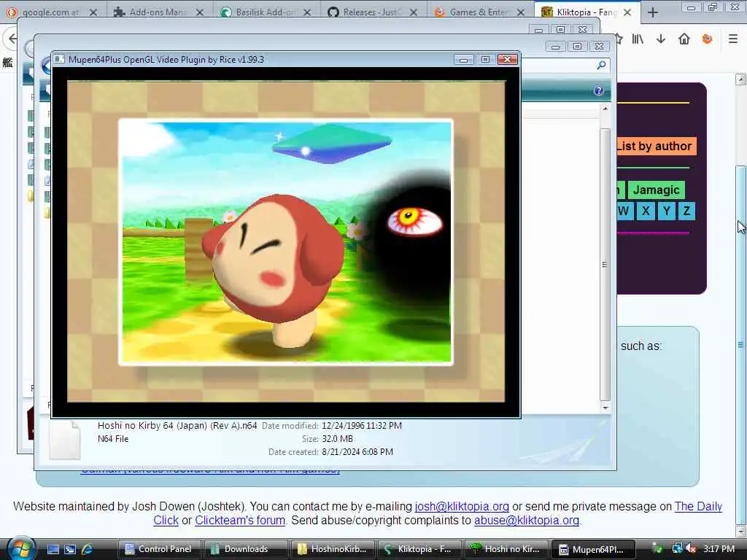Close the Add-ons Manager tab

[x=200, y=12]
